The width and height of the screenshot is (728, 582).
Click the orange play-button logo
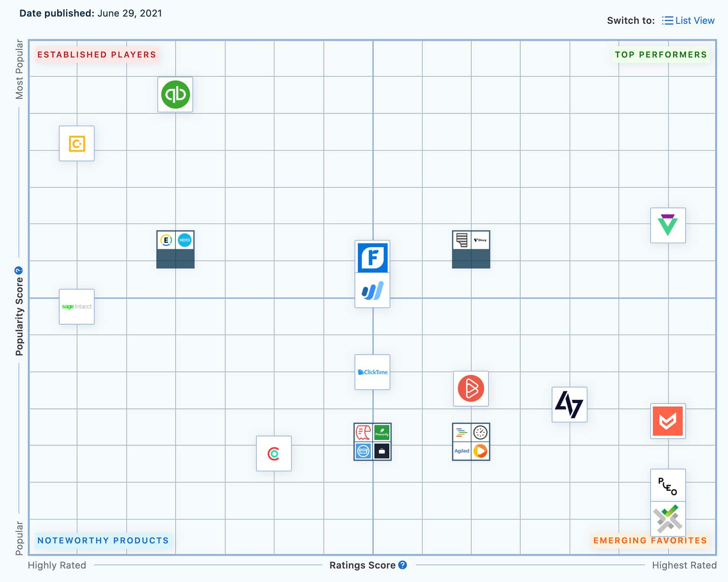pos(480,451)
